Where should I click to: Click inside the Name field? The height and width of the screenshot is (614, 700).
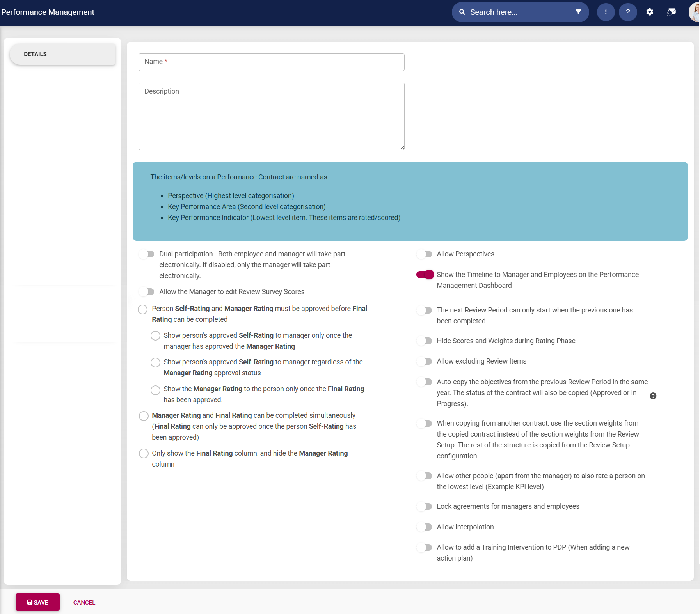[271, 62]
